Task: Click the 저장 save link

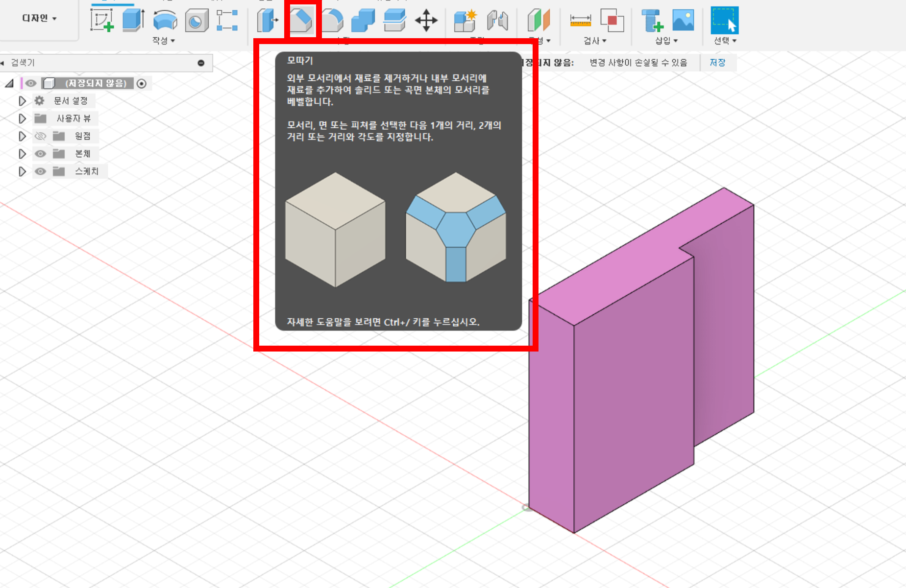Action: pyautogui.click(x=717, y=63)
